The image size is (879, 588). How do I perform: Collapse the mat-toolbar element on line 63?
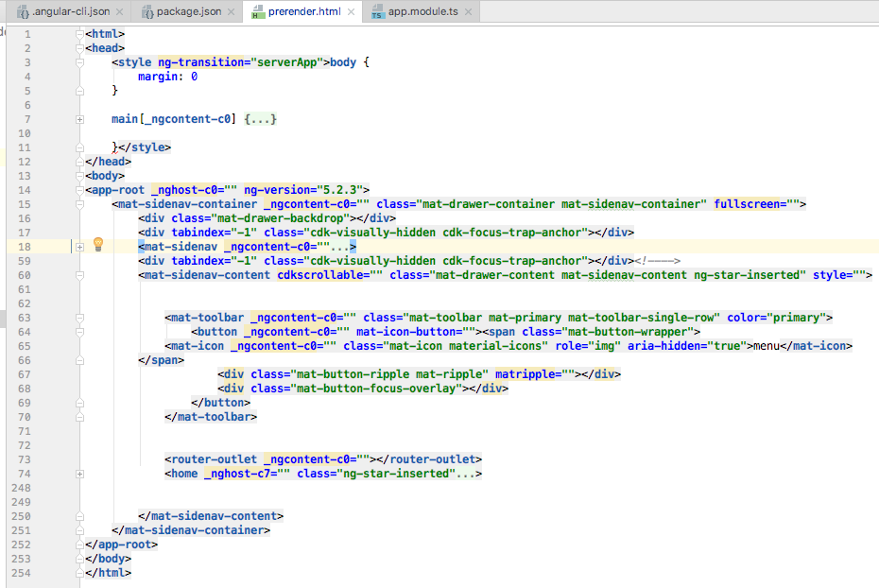(x=79, y=318)
